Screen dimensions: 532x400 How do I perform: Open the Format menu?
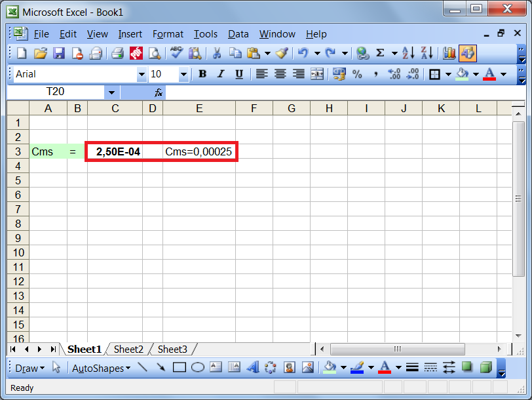point(168,34)
